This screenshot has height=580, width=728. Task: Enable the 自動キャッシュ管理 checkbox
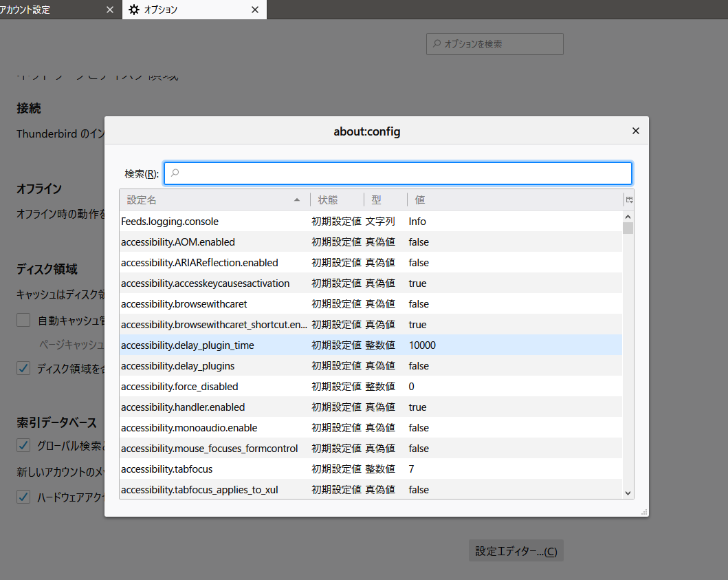point(23,320)
